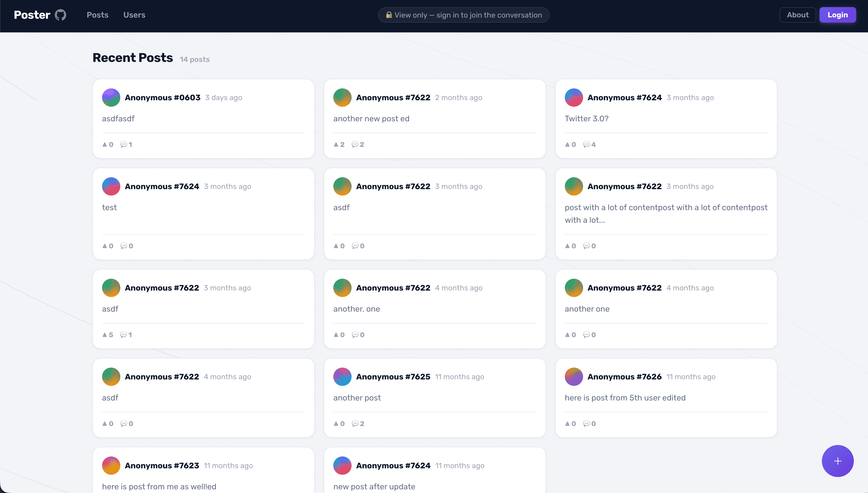Upvote the 'another new post ed' post

(339, 145)
